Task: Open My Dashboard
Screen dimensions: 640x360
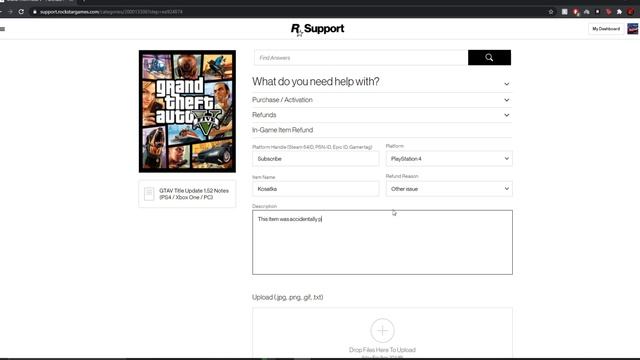Action: 606,29
